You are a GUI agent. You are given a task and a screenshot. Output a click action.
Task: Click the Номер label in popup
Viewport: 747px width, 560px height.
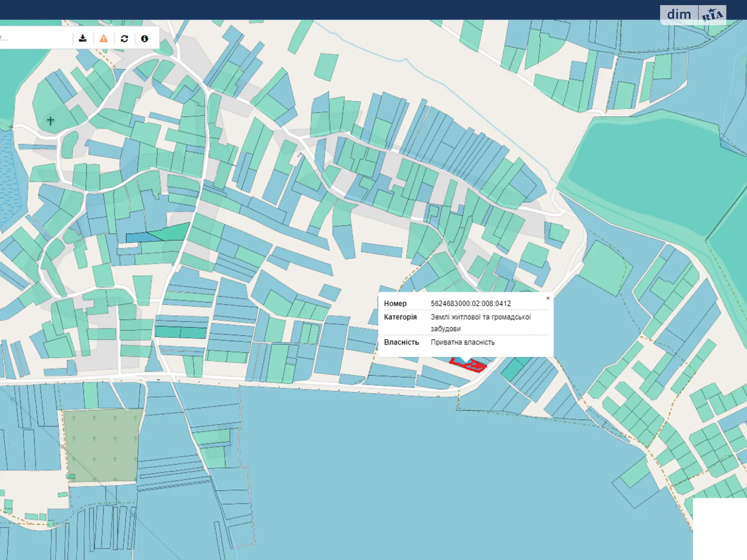[x=395, y=303]
